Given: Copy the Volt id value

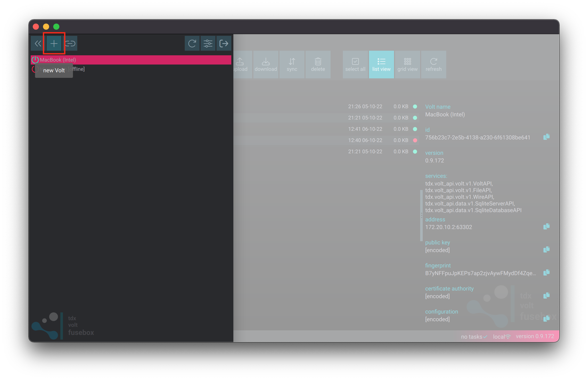Looking at the screenshot, I should click(547, 137).
